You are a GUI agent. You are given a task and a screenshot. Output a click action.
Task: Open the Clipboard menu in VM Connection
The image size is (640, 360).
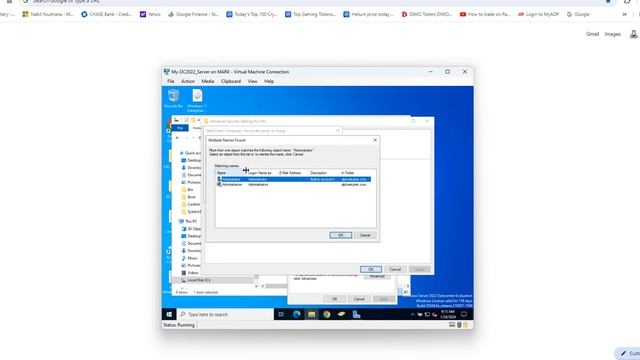coord(231,81)
